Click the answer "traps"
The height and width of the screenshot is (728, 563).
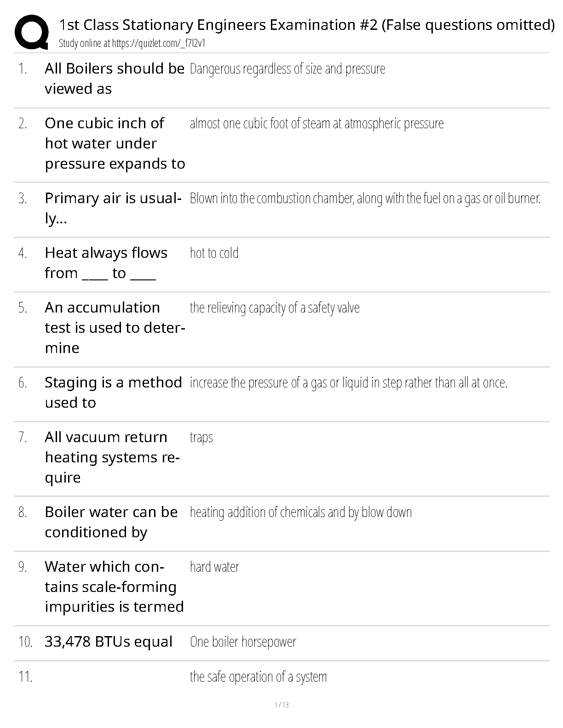click(201, 438)
